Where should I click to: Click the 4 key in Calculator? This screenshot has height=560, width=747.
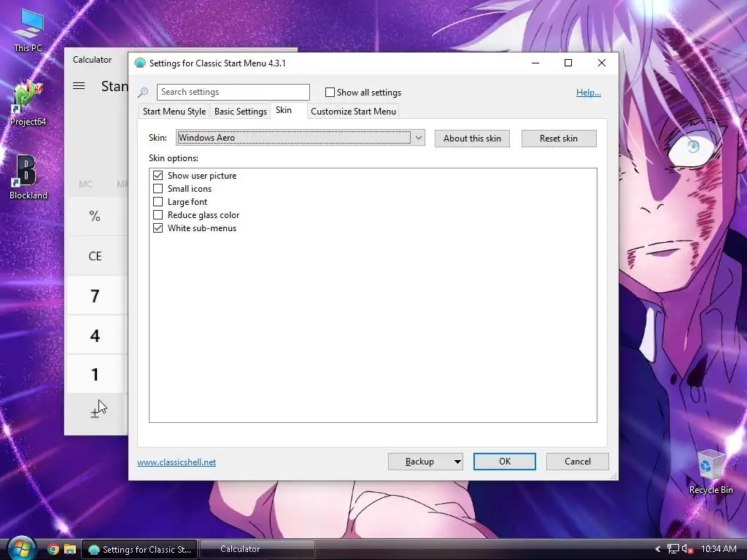pos(95,335)
